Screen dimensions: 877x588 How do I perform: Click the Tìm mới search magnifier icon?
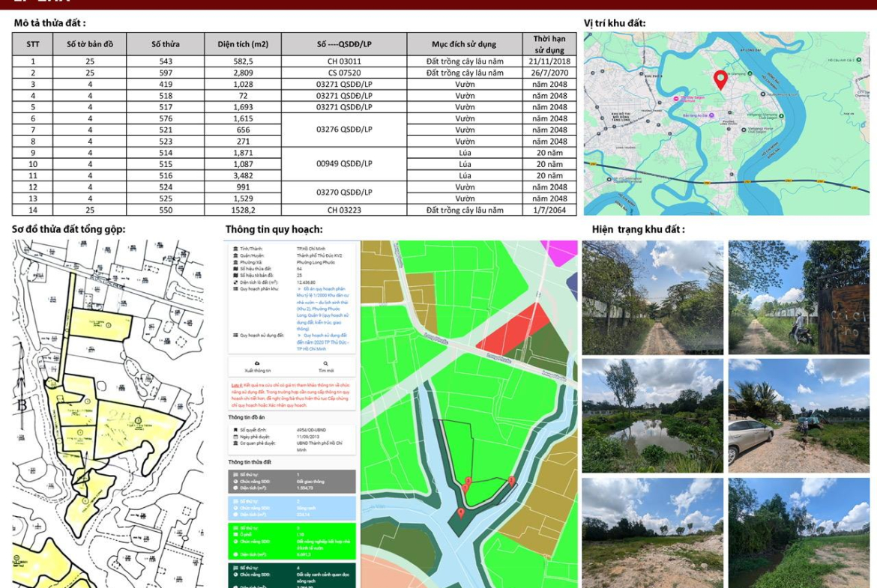(326, 363)
